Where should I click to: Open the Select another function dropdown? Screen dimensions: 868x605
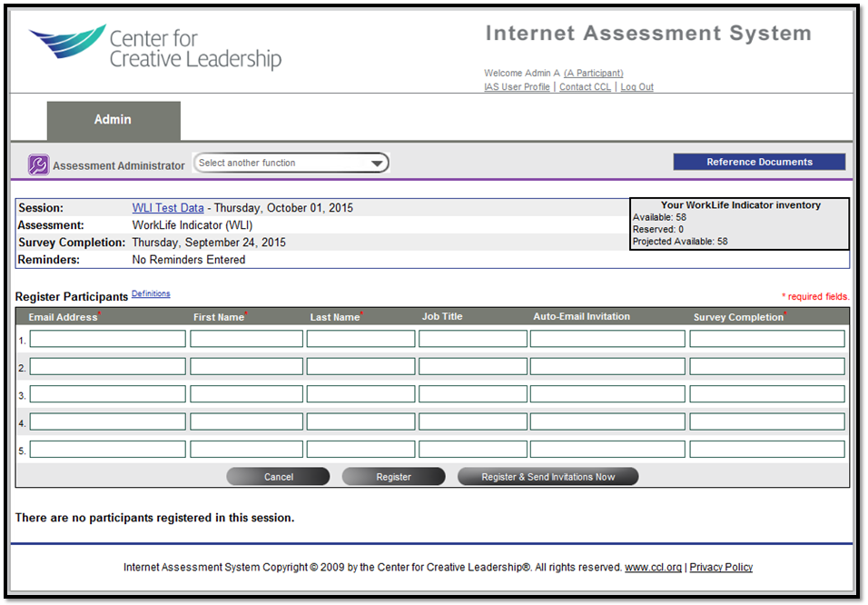tap(291, 163)
